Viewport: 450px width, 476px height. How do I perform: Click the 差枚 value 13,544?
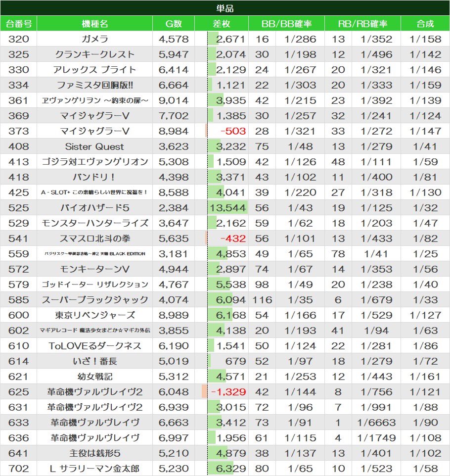[x=227, y=208]
